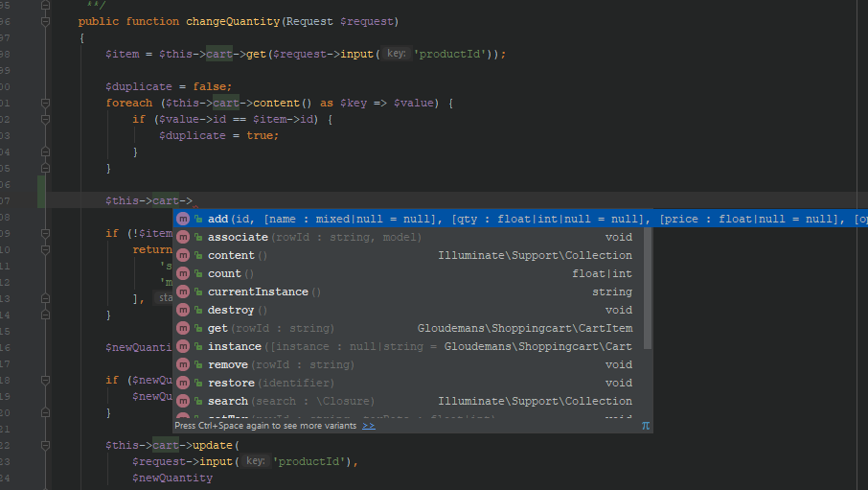Click the pi icon in completion popup footer
The height and width of the screenshot is (490, 868).
click(x=645, y=425)
